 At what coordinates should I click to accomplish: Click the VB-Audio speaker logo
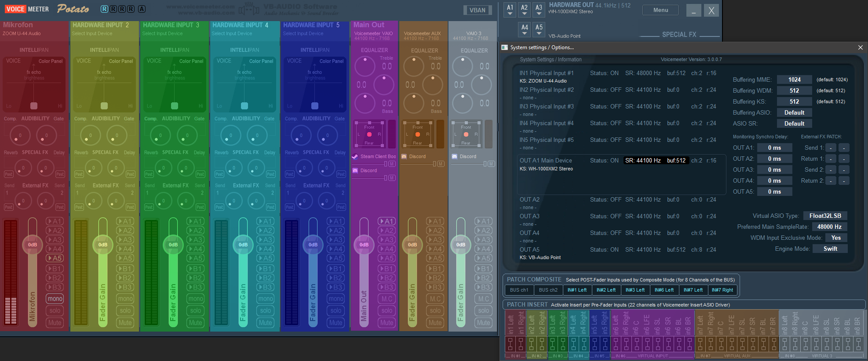pos(248,9)
